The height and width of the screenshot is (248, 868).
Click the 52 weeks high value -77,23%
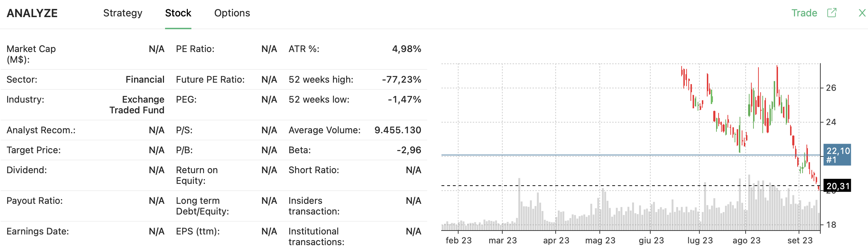(402, 79)
